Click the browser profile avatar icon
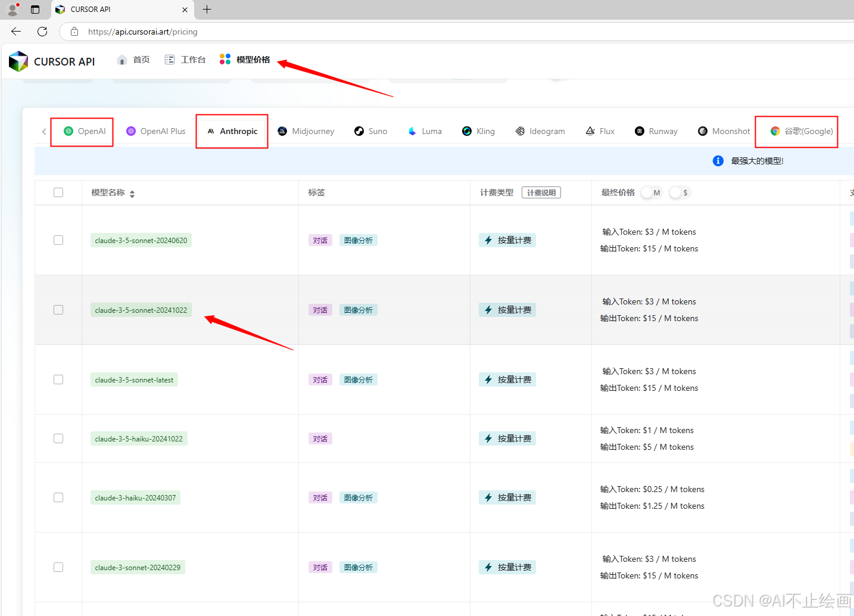This screenshot has width=854, height=616. [13, 10]
